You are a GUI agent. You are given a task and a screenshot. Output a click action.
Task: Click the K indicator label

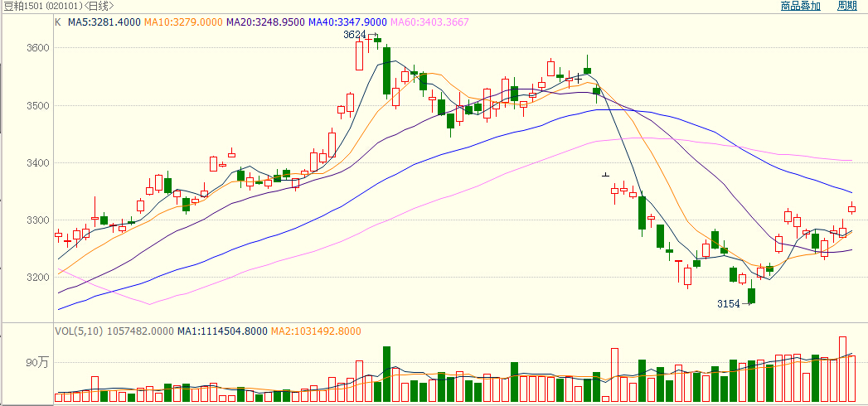[58, 22]
